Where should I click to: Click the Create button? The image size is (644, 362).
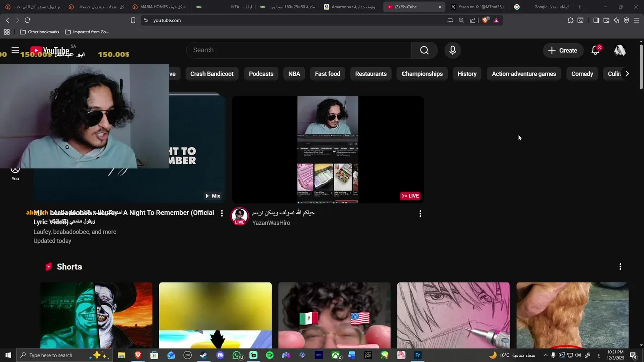point(562,50)
